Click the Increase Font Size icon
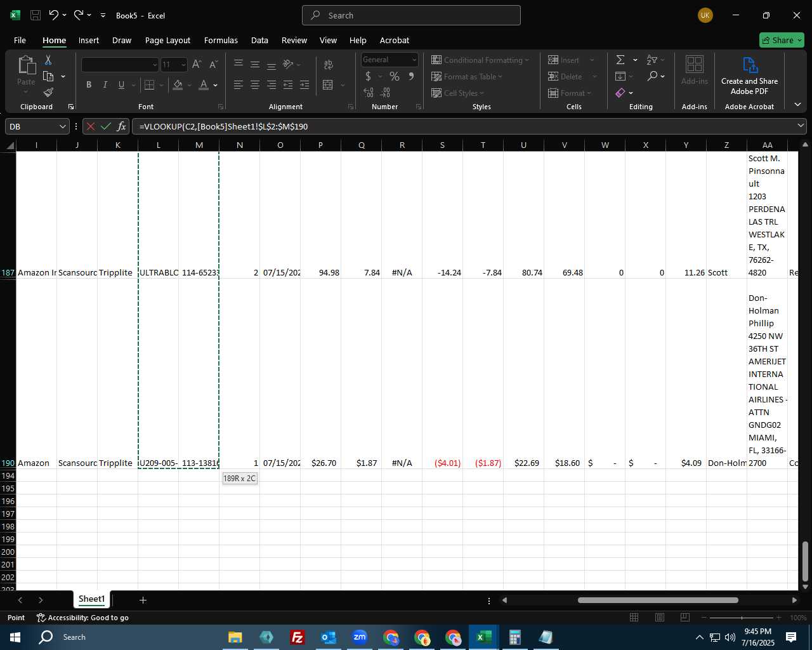 (x=197, y=64)
